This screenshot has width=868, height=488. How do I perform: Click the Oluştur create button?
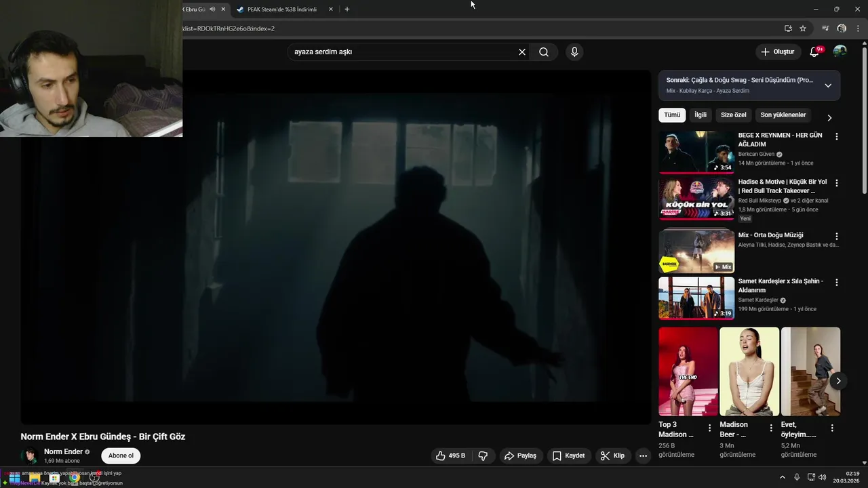[x=777, y=52]
